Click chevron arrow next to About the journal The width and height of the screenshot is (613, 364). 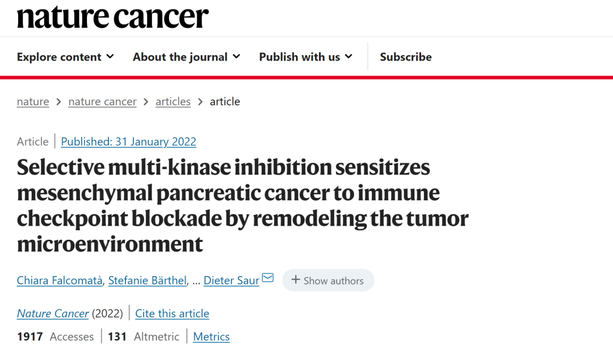(x=237, y=57)
